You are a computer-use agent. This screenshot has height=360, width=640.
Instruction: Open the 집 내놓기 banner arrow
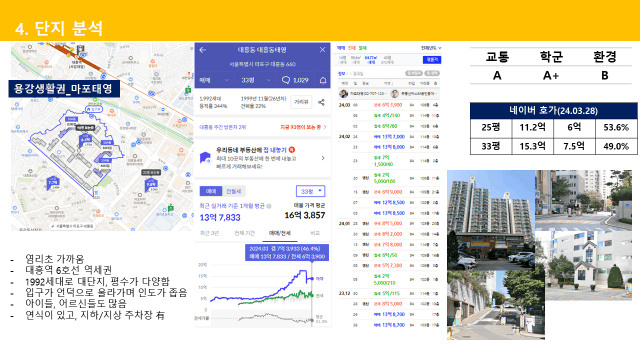coord(323,158)
